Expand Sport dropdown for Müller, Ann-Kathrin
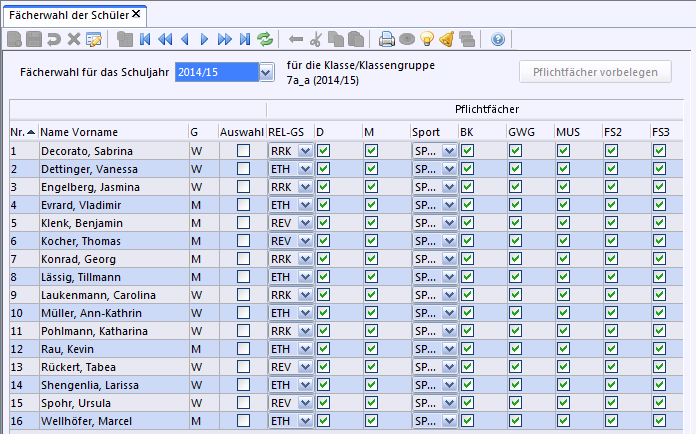696x434 pixels. [449, 313]
